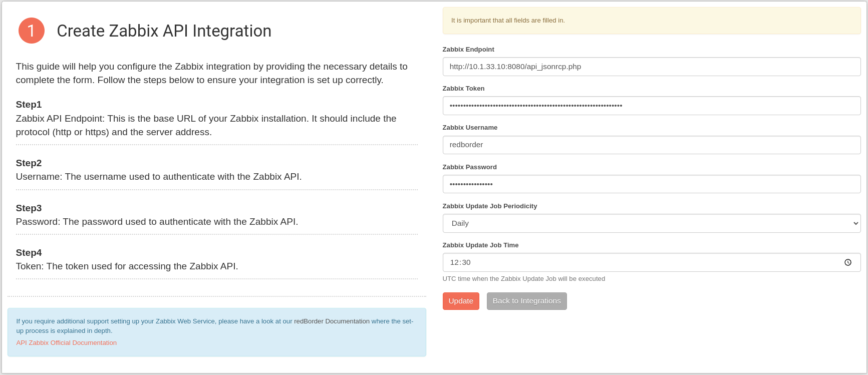The width and height of the screenshot is (868, 375).
Task: Select the Zabbix Password field
Action: (x=651, y=184)
